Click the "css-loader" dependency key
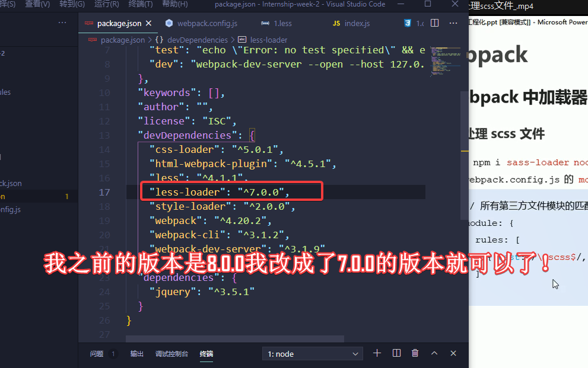The width and height of the screenshot is (588, 368). point(185,149)
